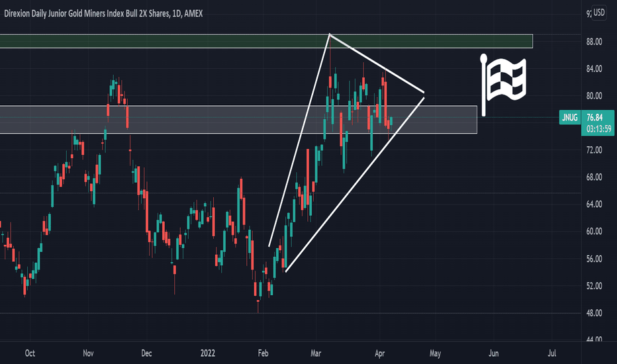Click the 56.00 price axis label

click(x=594, y=259)
